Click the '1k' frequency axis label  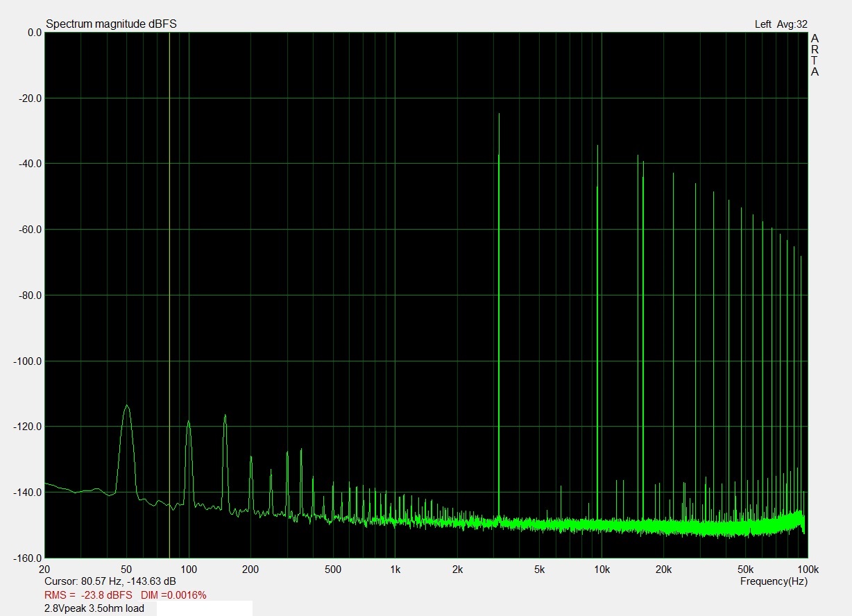pyautogui.click(x=395, y=570)
